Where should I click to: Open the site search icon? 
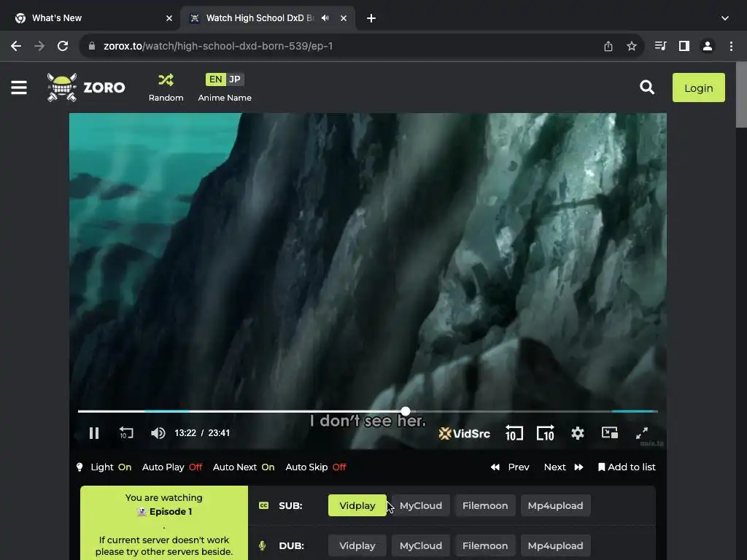point(647,87)
